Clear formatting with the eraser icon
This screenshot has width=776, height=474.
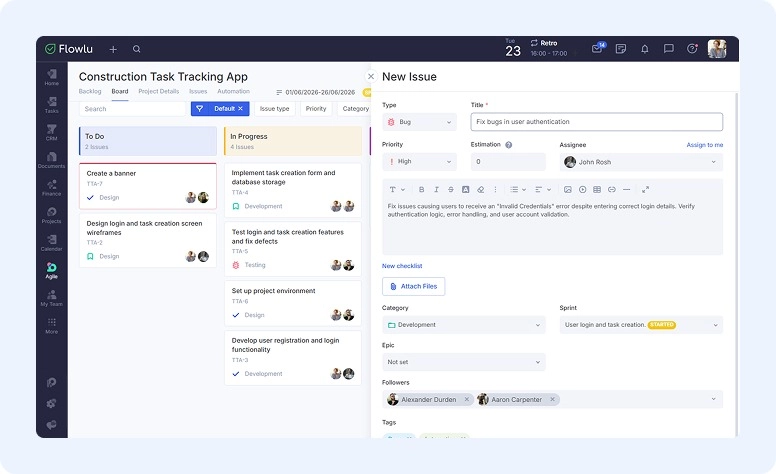pos(480,190)
